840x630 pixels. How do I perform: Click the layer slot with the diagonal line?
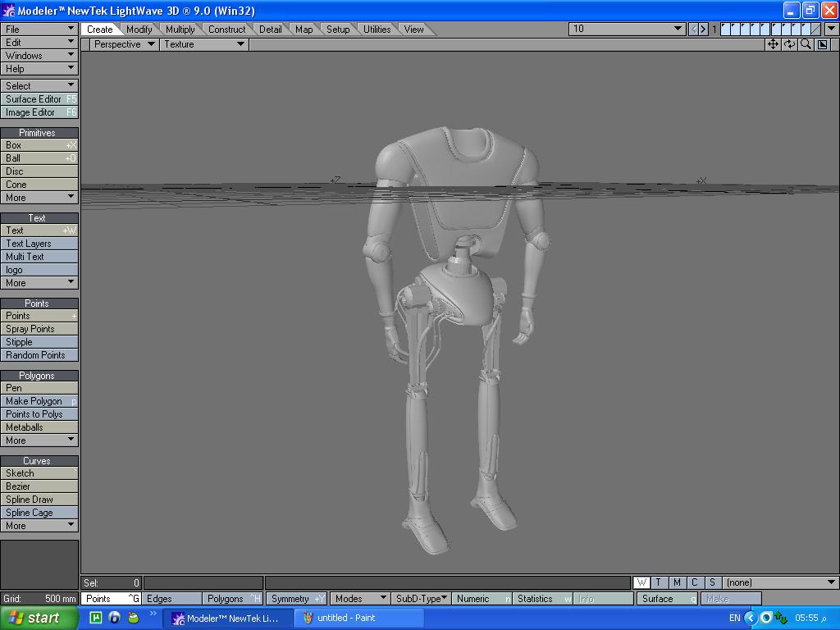tap(816, 29)
